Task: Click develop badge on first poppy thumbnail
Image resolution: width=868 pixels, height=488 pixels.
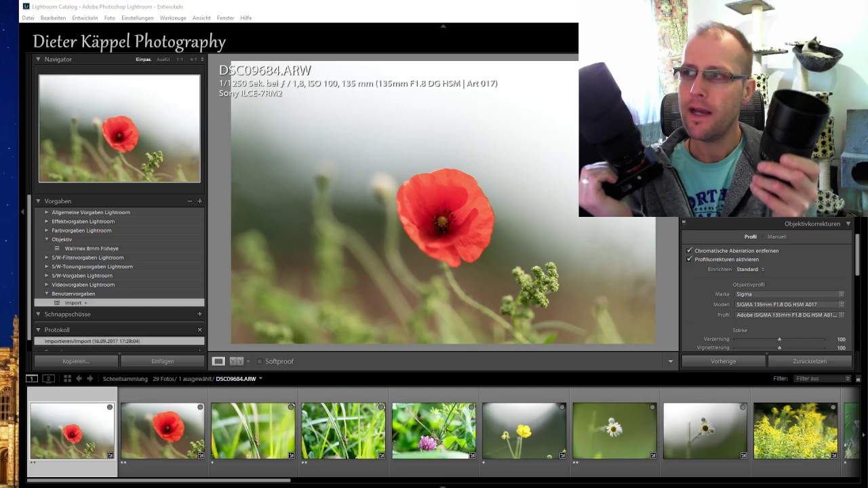Action: click(x=111, y=455)
